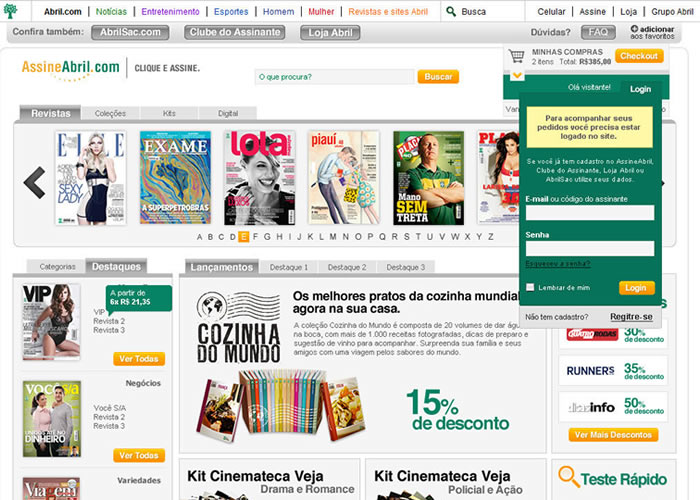Switch to the Destaque 2 tab

[347, 267]
